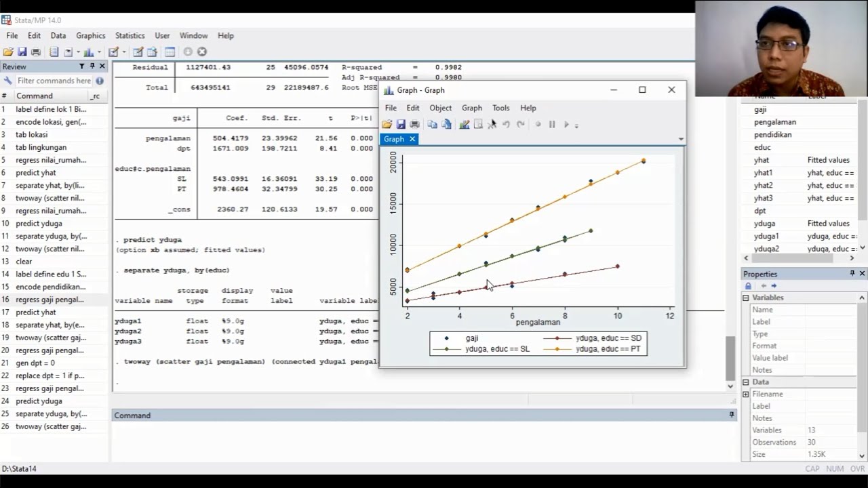The width and height of the screenshot is (868, 488).
Task: Select the 'clear' command in Review list
Action: 54,262
